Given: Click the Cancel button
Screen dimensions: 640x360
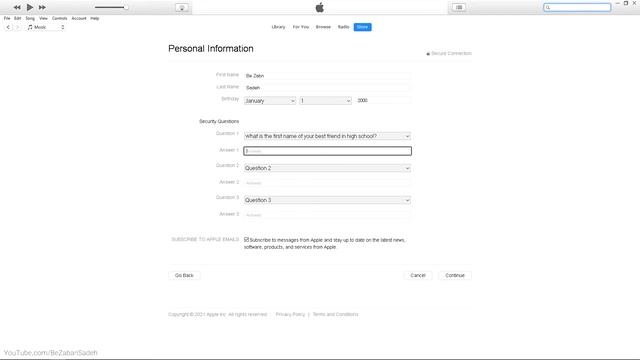Looking at the screenshot, I should [x=418, y=276].
